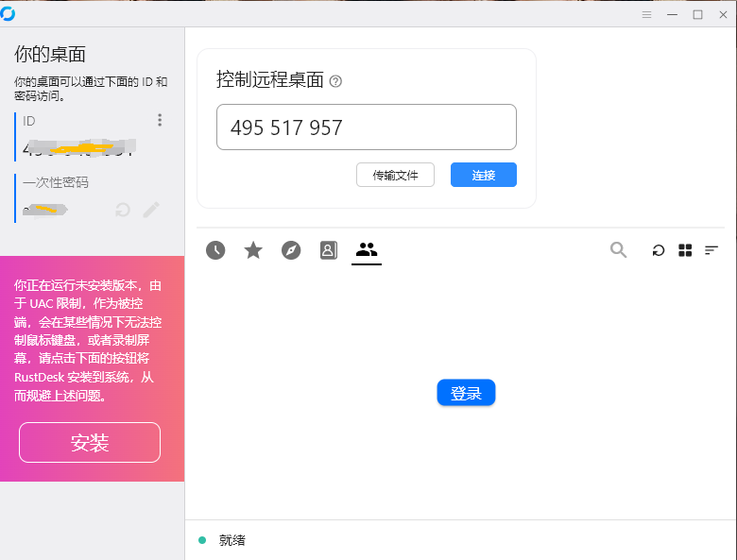The image size is (737, 560).
Task: Click the 连接 button
Action: [x=484, y=175]
